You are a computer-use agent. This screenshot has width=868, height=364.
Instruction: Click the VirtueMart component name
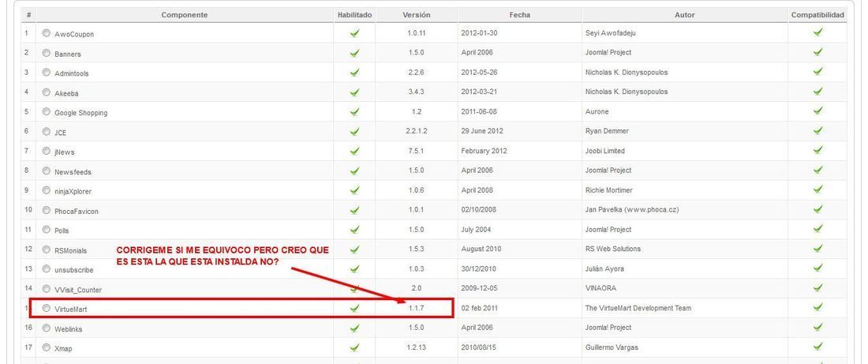(x=70, y=310)
